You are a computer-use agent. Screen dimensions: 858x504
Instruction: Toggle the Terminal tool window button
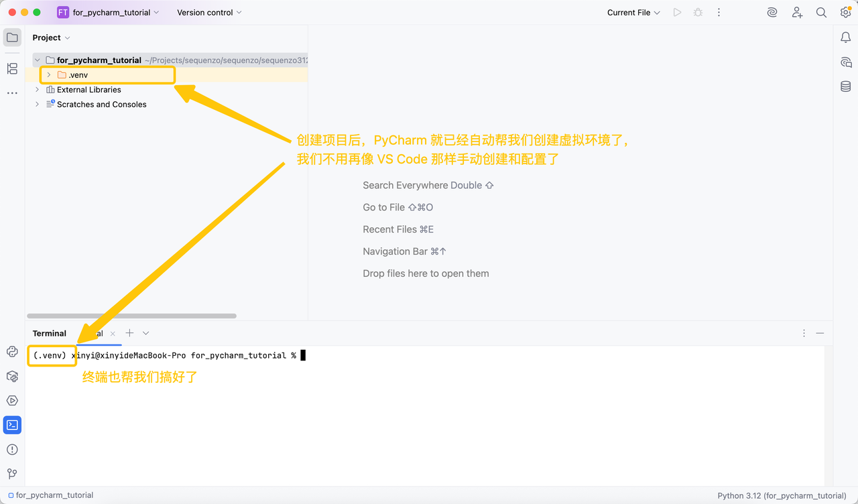[x=12, y=425]
